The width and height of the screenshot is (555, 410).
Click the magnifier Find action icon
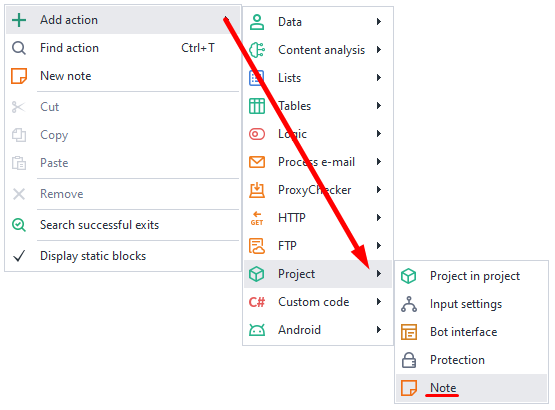[x=19, y=48]
